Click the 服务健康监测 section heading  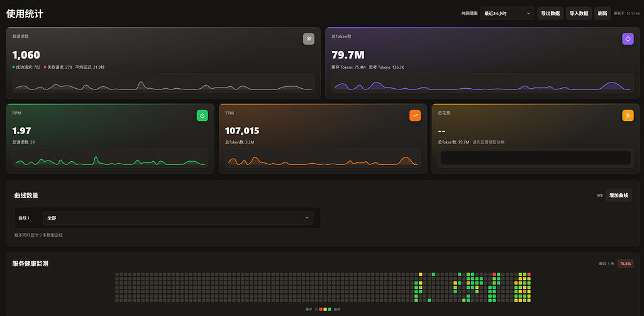tap(30, 263)
